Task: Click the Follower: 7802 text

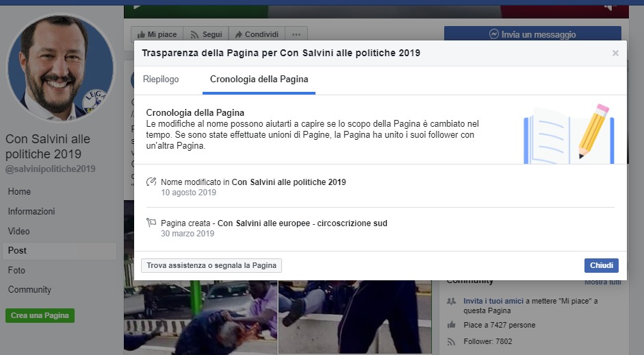Action: (x=488, y=341)
